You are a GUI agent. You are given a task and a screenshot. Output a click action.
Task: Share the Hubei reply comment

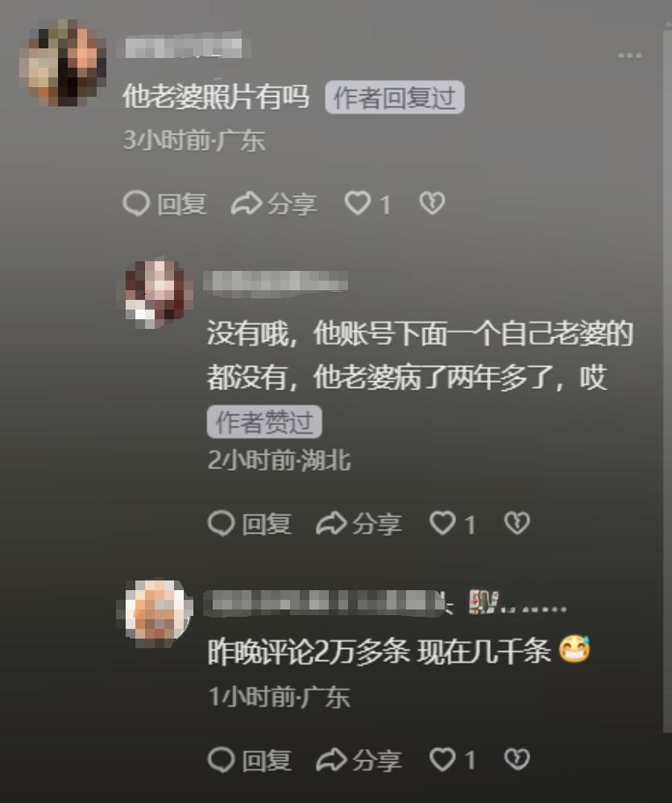(359, 524)
